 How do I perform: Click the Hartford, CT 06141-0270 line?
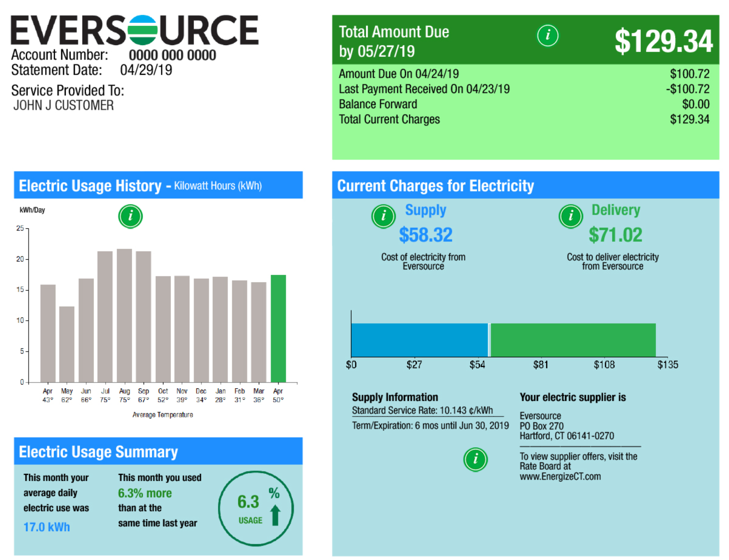(567, 436)
